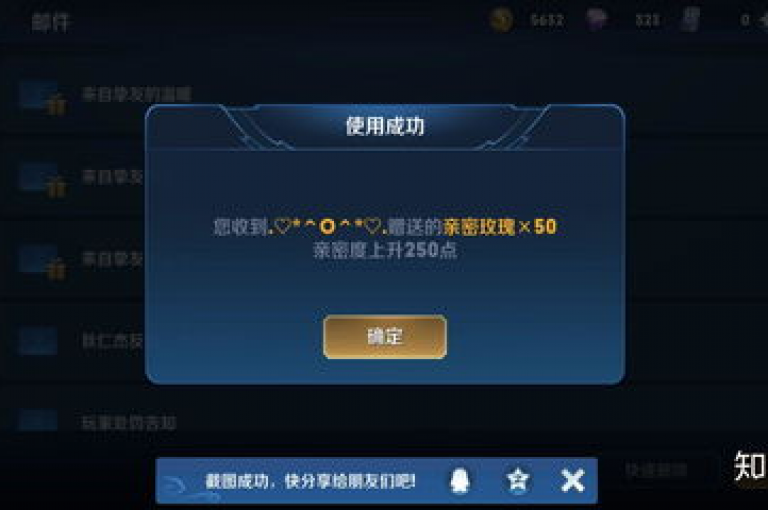
Task: Click the dimmed quick-claim button at bottom right
Action: pos(656,470)
